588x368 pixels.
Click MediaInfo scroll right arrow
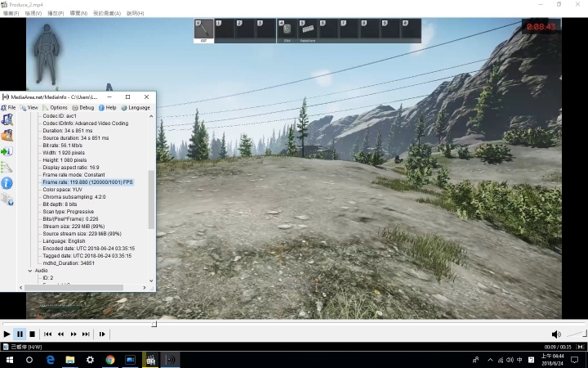[145, 288]
